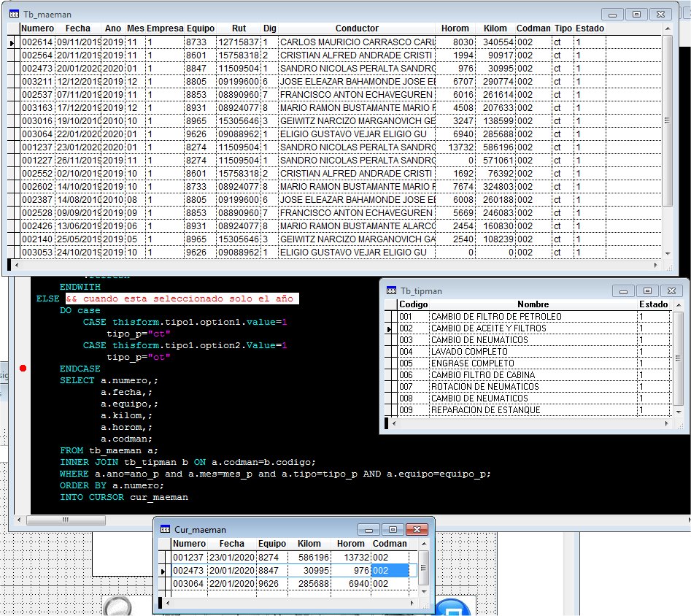Select Numero cell 003211 in Tb_maeman

click(x=37, y=82)
